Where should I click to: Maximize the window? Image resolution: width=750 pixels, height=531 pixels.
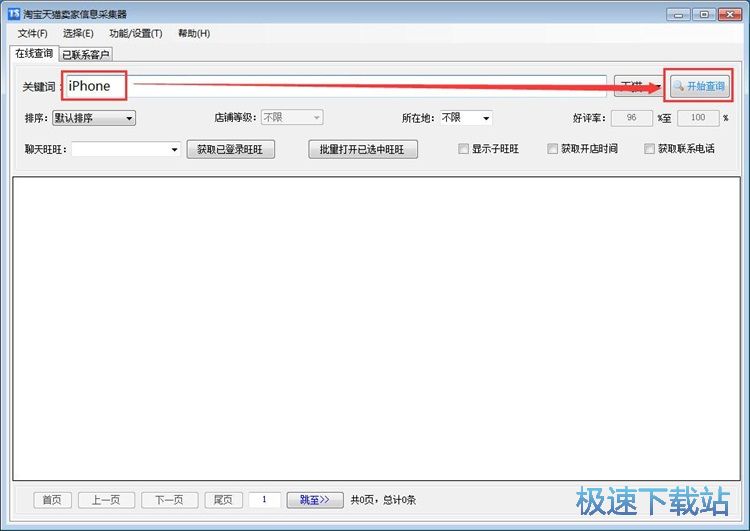(704, 14)
